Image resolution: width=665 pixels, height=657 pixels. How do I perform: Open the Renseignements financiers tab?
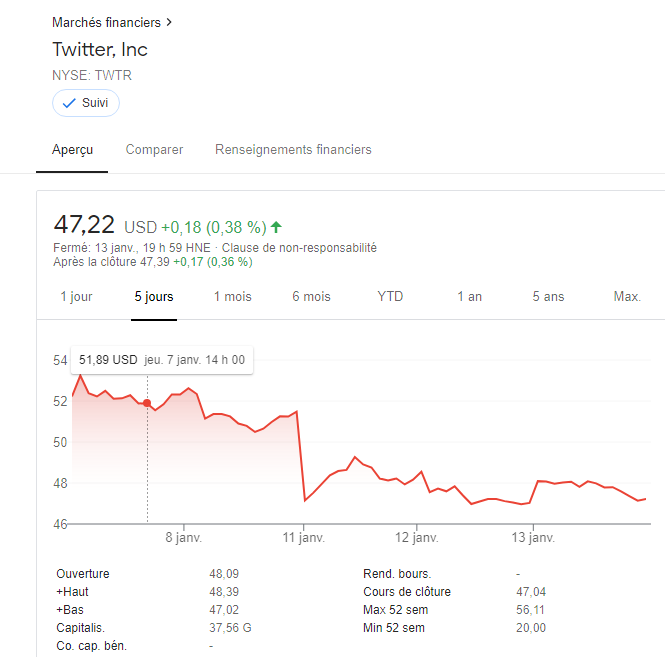pos(293,150)
